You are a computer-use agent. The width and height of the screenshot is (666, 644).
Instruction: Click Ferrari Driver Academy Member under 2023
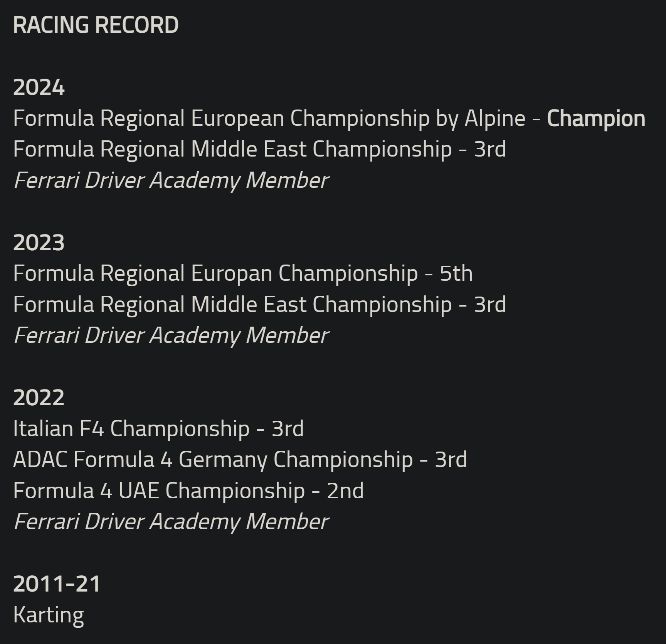171,335
